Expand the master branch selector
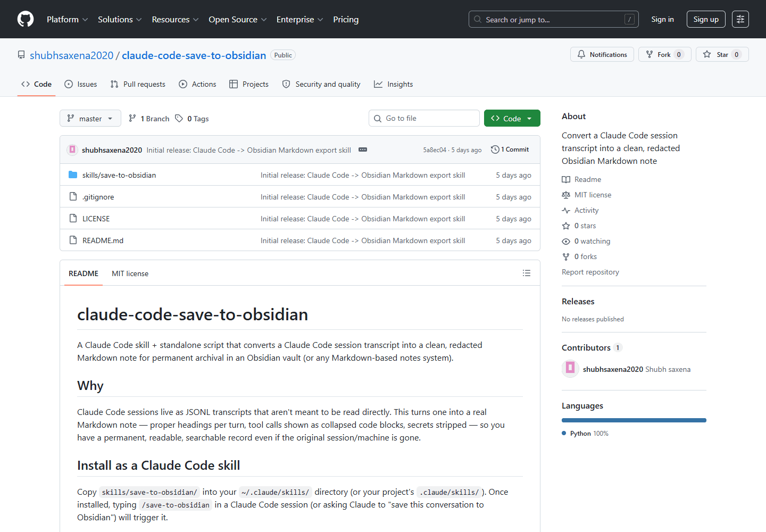The height and width of the screenshot is (532, 766). [x=90, y=118]
